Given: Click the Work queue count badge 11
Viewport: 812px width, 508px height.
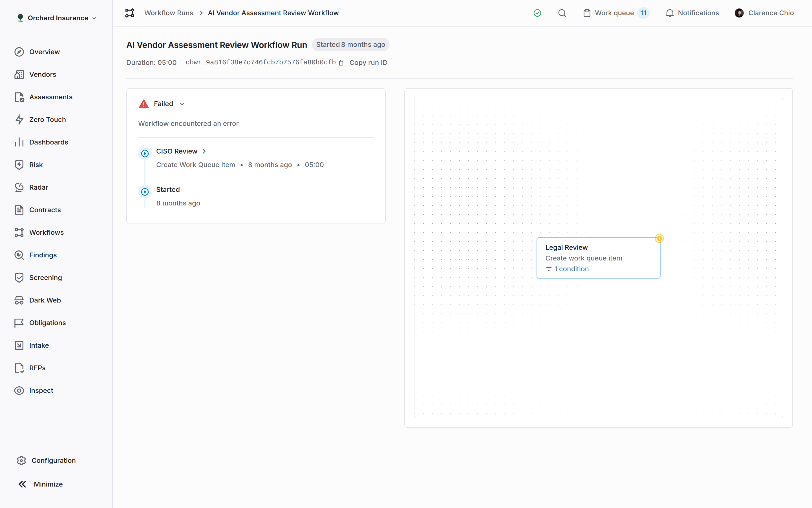Looking at the screenshot, I should coord(643,13).
